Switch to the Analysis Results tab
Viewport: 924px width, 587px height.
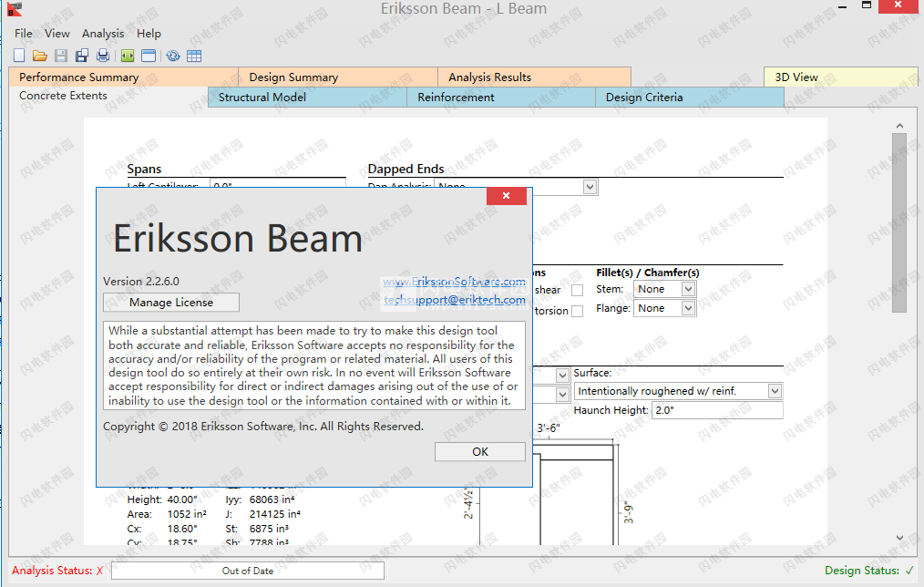click(534, 77)
